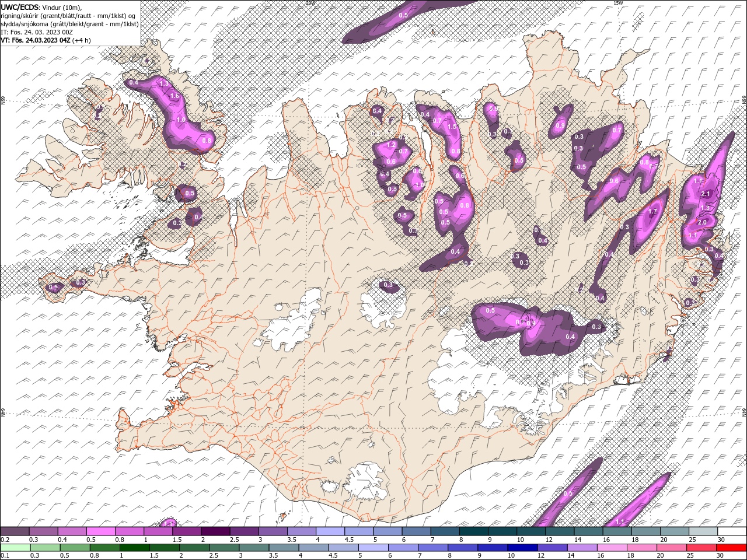Click the bright pink 0.5 snow legend swatch
Image resolution: width=747 pixels, height=560 pixels.
pos(100,531)
